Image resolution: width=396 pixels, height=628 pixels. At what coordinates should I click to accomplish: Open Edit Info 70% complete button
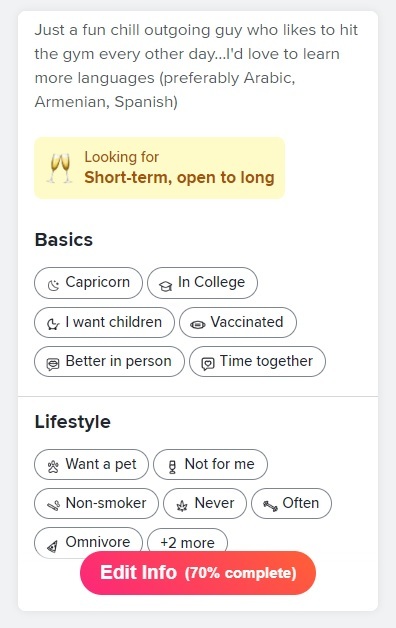(198, 573)
